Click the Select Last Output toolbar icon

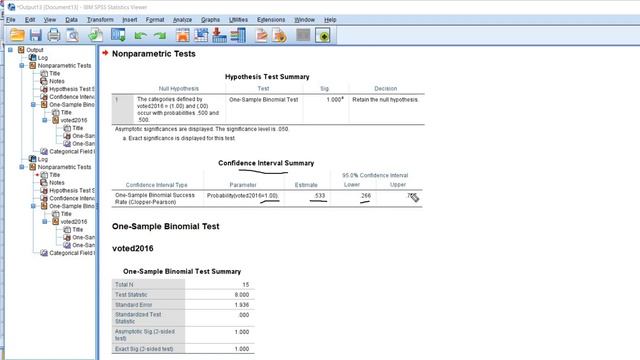(280, 36)
